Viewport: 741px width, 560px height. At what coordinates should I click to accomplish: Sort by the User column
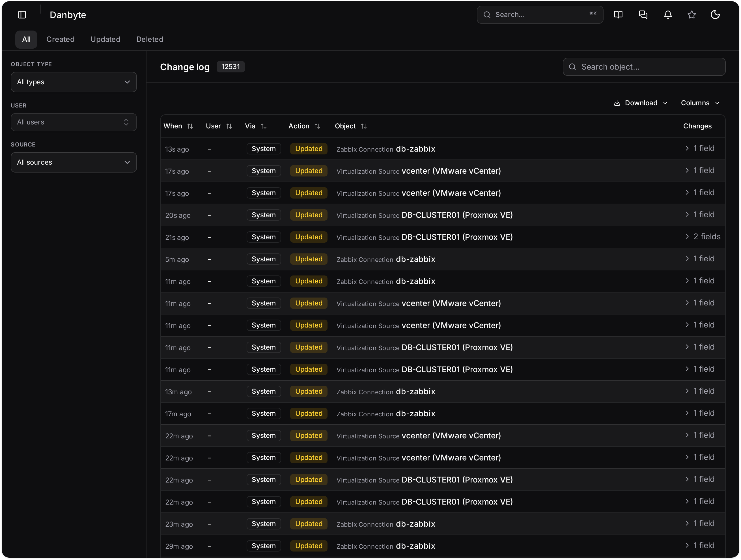tap(219, 126)
